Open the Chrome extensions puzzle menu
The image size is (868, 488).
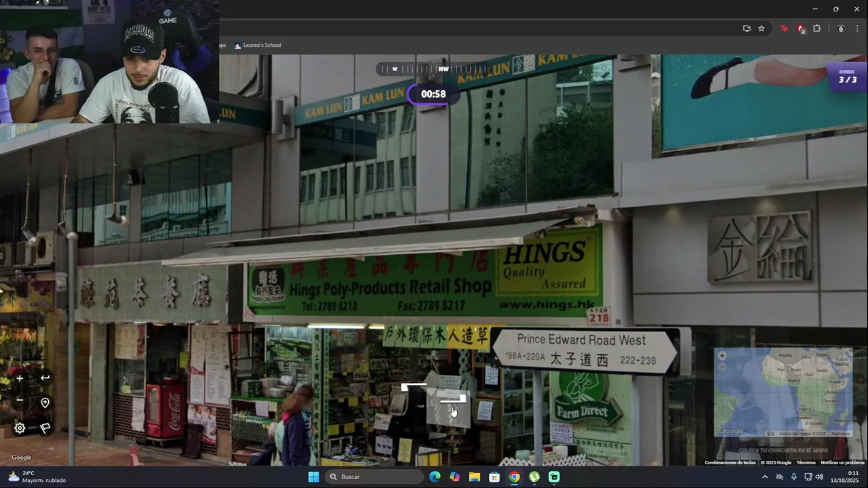coord(816,28)
